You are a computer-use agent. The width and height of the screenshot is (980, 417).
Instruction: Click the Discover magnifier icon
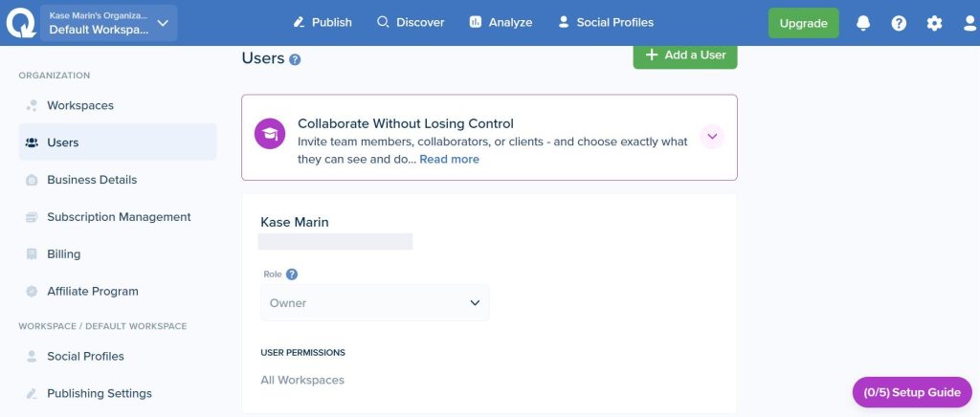383,22
